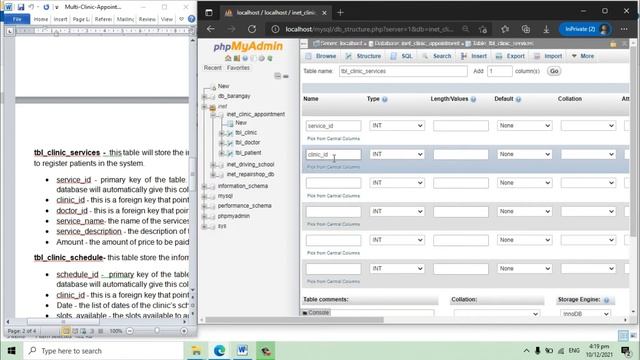Open the InPrivate profile button

pyautogui.click(x=585, y=29)
